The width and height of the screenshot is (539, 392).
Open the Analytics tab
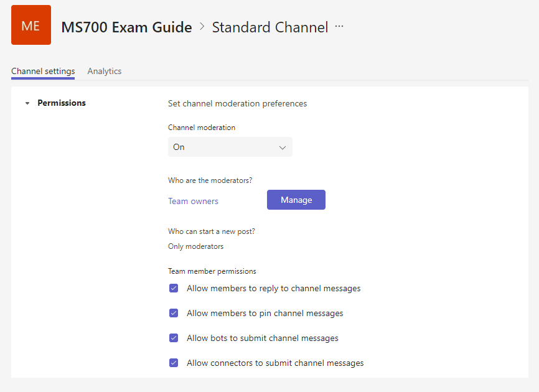(105, 71)
